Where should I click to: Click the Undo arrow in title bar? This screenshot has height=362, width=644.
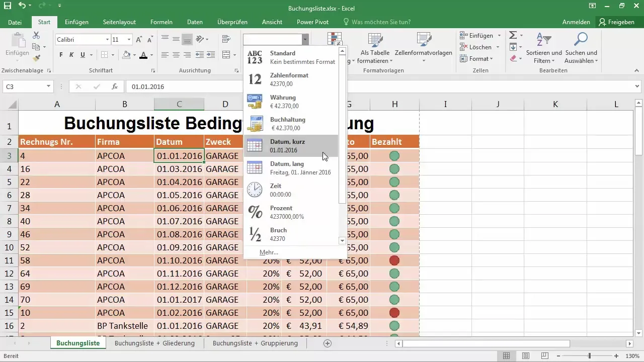point(22,6)
